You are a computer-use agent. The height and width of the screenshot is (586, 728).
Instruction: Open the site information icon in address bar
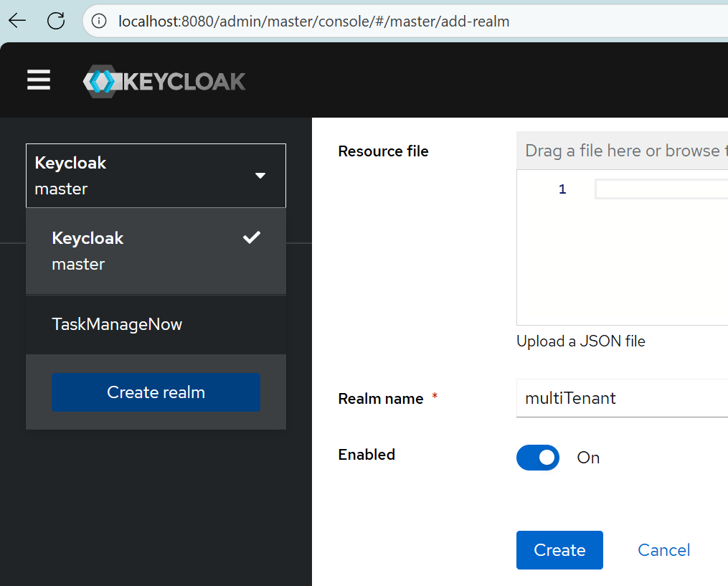coord(100,22)
